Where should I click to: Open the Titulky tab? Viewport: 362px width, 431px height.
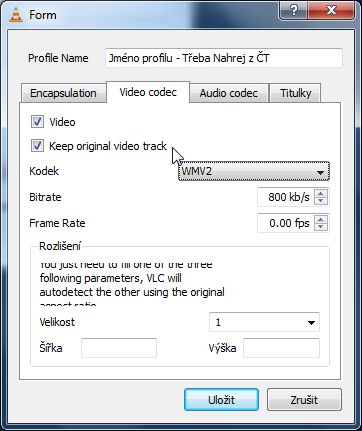(295, 93)
